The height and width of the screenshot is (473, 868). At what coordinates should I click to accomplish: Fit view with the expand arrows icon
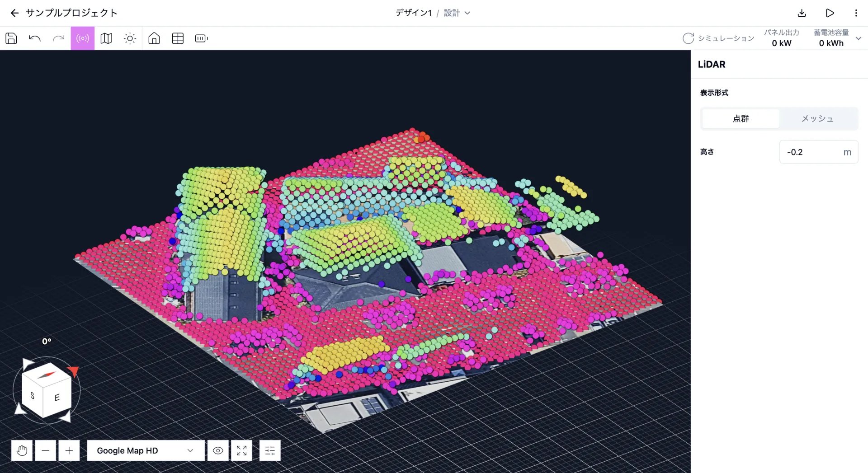[x=241, y=450]
